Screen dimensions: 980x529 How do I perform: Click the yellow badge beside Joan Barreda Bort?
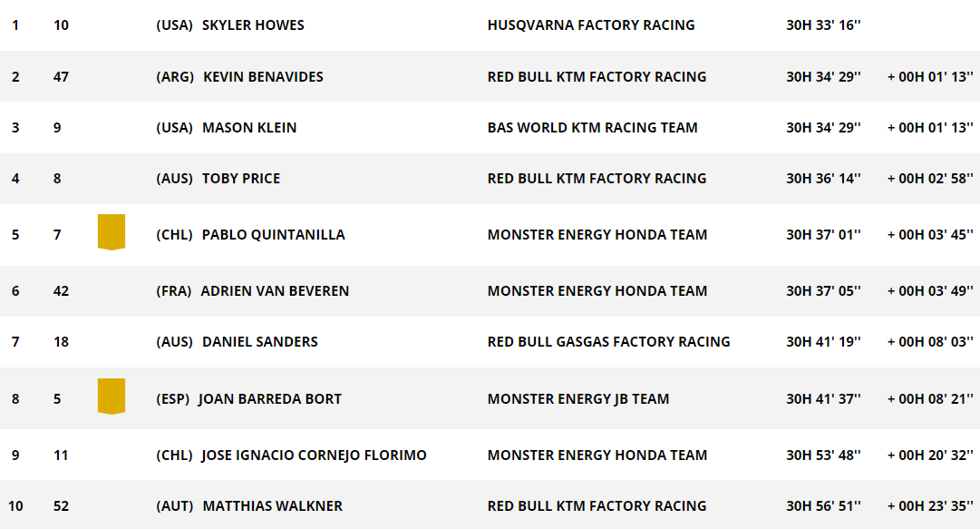[112, 397]
